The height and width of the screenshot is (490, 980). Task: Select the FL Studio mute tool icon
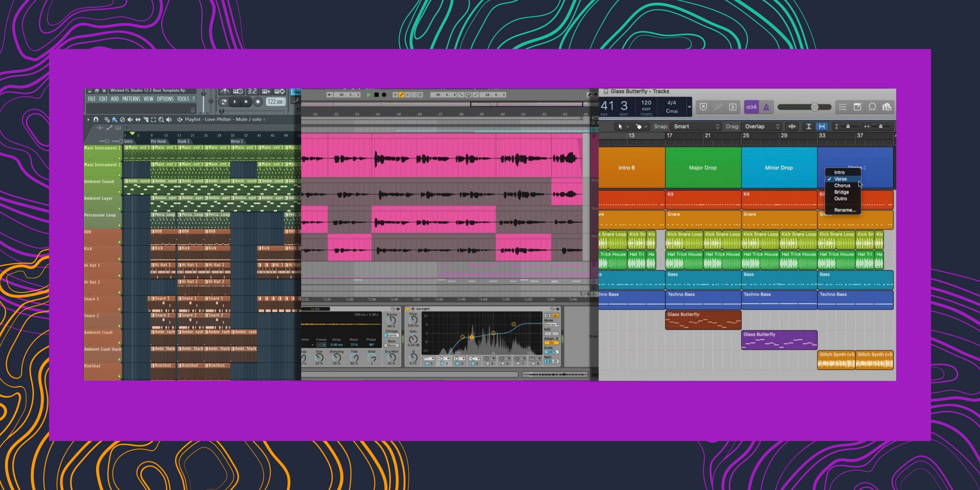pos(130,119)
